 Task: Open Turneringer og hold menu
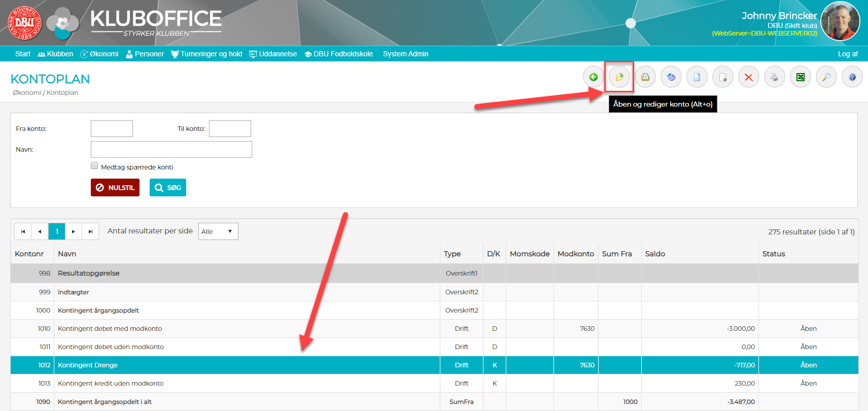click(207, 54)
